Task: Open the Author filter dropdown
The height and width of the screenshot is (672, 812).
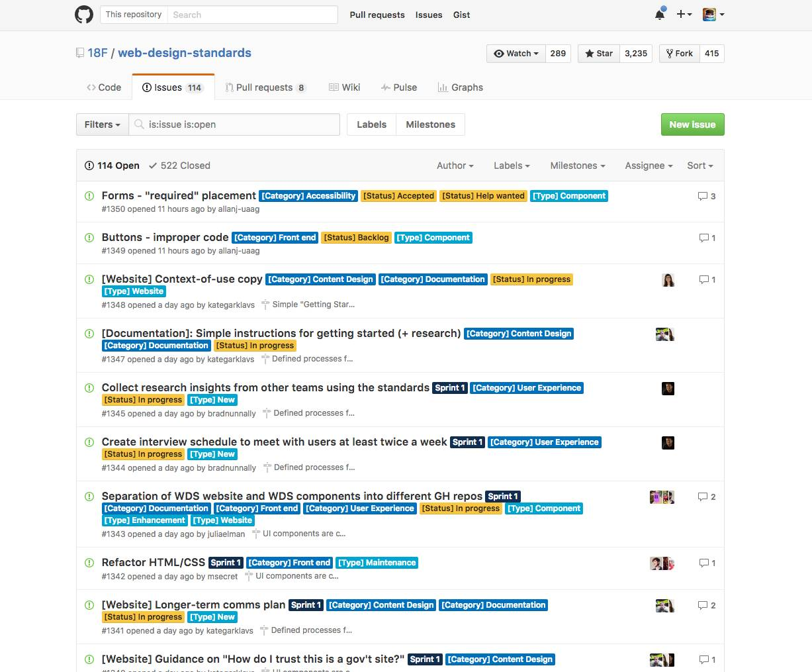Action: pos(455,166)
